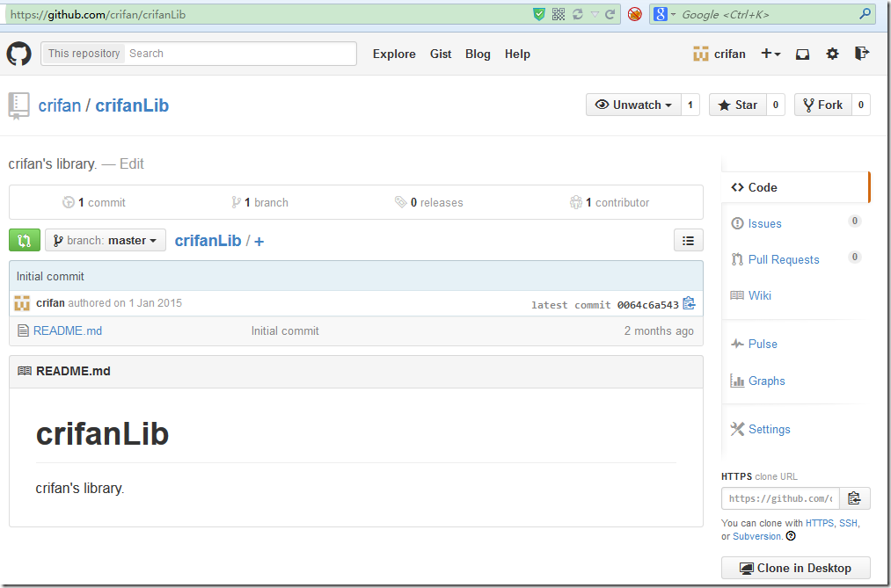Open the commit hash 0064c6a543
Viewport: 891px width, 588px height.
(x=647, y=305)
